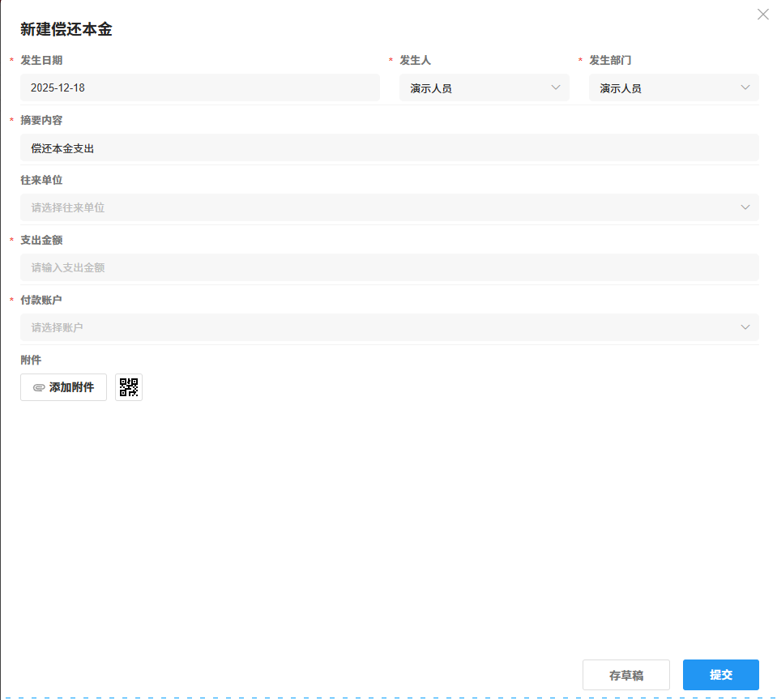The height and width of the screenshot is (700, 777).
Task: Click the QR code scan icon beside 添加附件
Action: coord(128,386)
